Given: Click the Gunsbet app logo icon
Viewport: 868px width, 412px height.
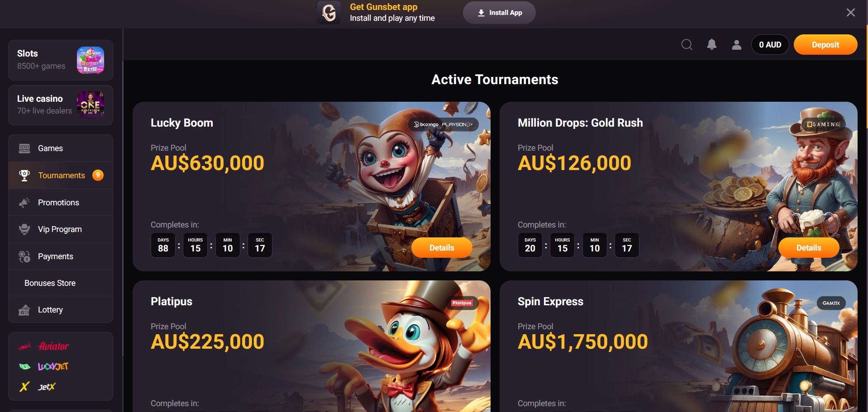Looking at the screenshot, I should 329,13.
